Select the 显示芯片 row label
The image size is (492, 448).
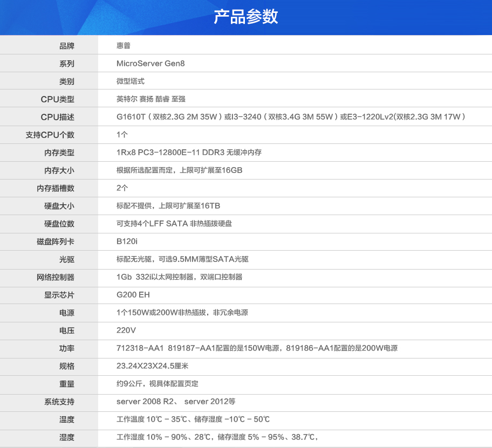[59, 295]
